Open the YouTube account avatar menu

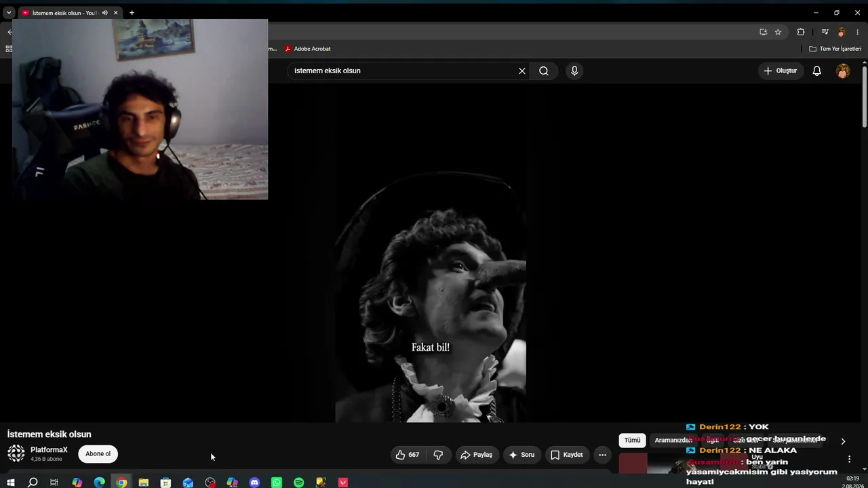coord(843,70)
